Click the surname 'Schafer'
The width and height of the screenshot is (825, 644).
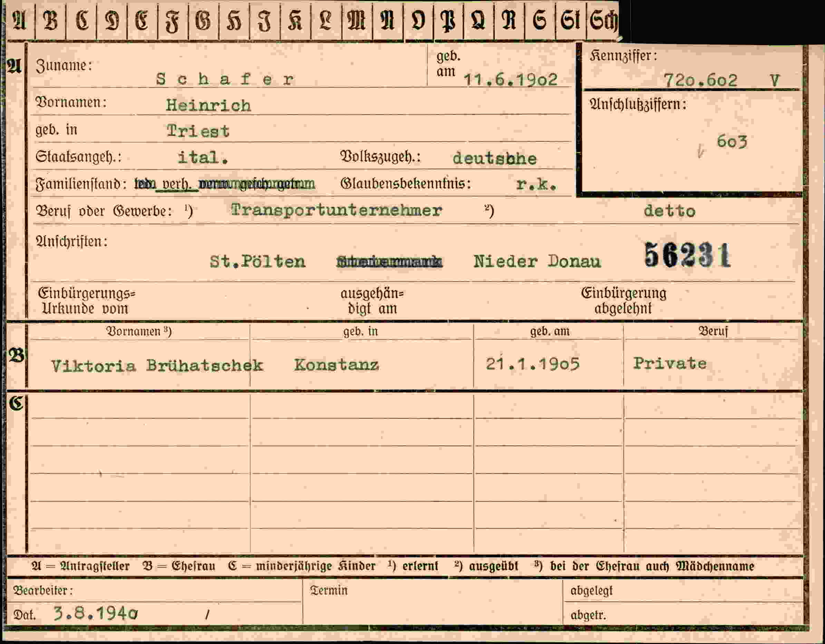pyautogui.click(x=225, y=79)
